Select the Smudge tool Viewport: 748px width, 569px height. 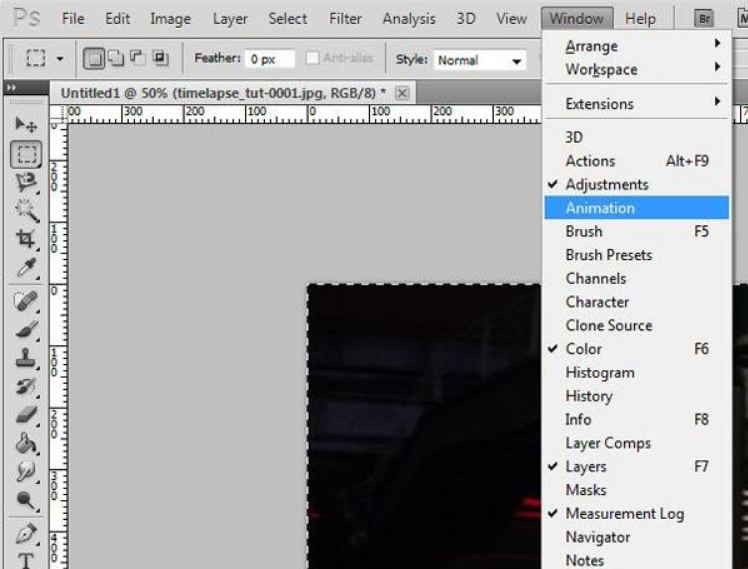click(26, 472)
